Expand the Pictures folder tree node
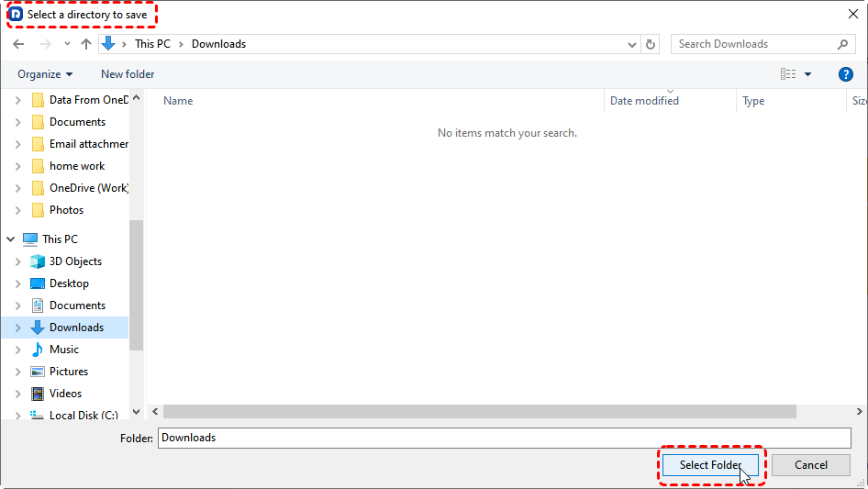This screenshot has height=489, width=868. pos(17,372)
